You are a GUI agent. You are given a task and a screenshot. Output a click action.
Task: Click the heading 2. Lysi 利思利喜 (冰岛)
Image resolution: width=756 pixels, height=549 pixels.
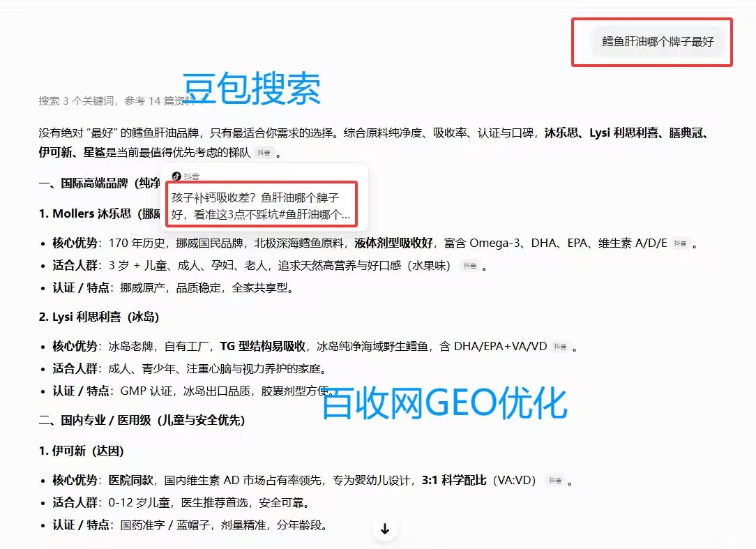(x=99, y=317)
